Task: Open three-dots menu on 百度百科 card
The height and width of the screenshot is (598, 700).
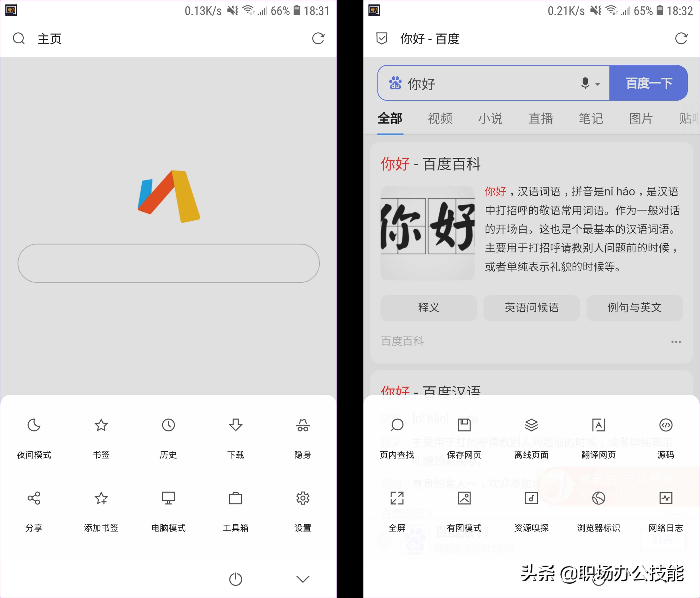Action: 676,342
